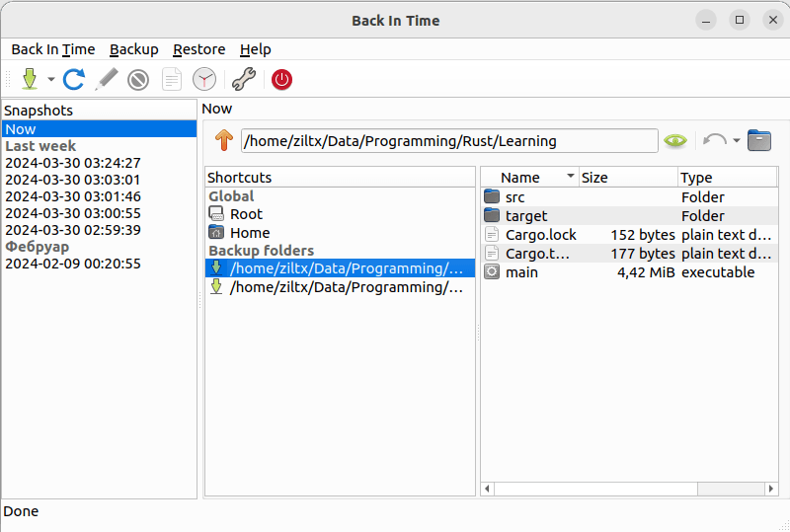Image resolution: width=790 pixels, height=532 pixels.
Task: Toggle show hidden files eye icon
Action: point(675,141)
